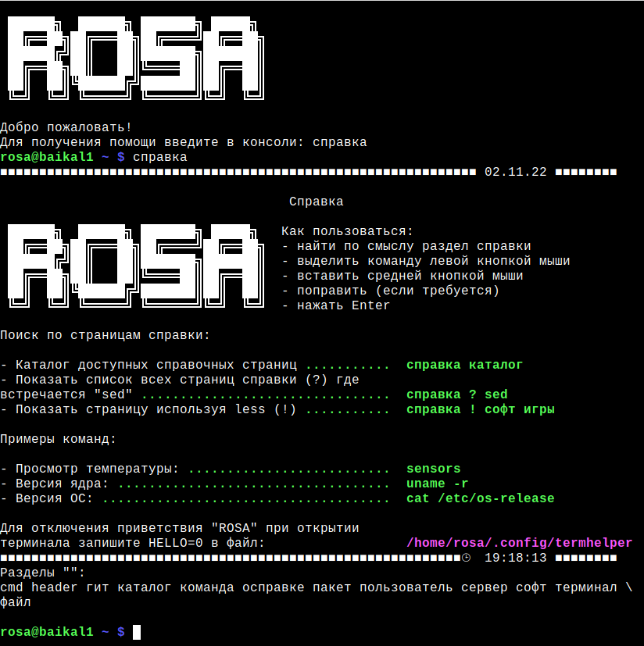Click the typed command 'справка' after first prompt
Viewport: 644px width, 646px height.
160,157
